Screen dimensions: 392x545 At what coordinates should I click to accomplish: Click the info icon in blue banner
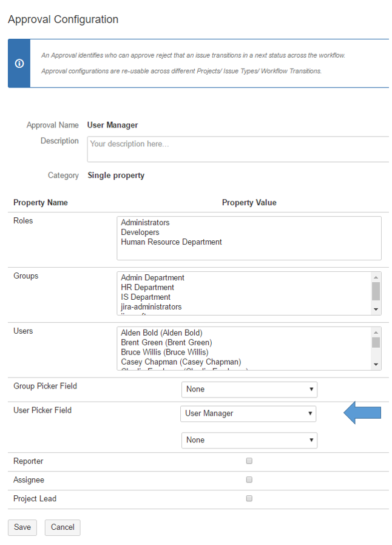[x=19, y=64]
